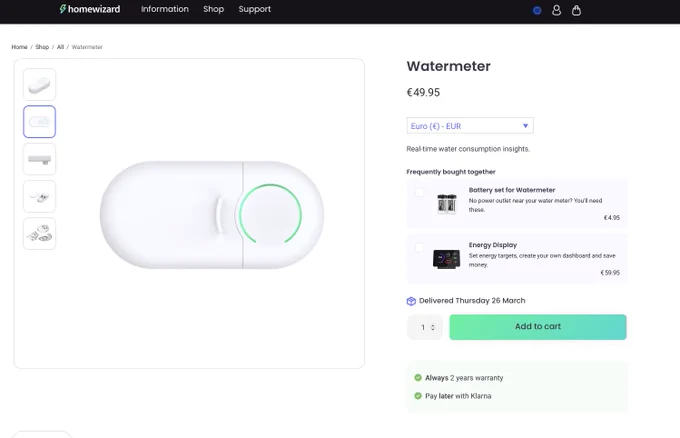This screenshot has height=438, width=680.
Task: Select the accessories thumbnail at bottom
Action: [39, 234]
